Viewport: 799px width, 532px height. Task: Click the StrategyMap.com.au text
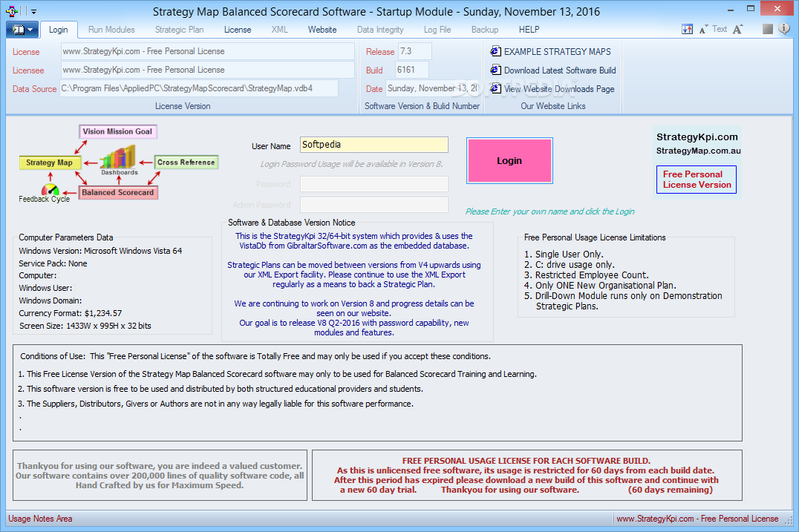click(698, 151)
